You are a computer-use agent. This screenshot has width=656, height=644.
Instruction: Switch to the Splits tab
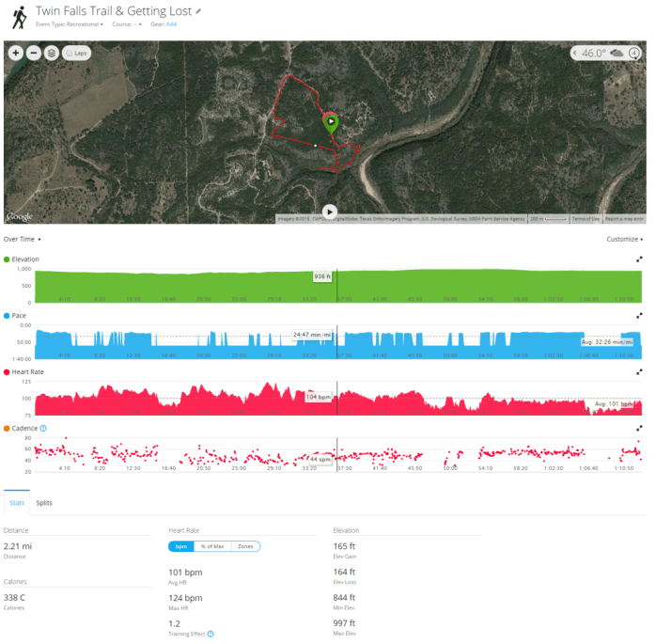44,503
